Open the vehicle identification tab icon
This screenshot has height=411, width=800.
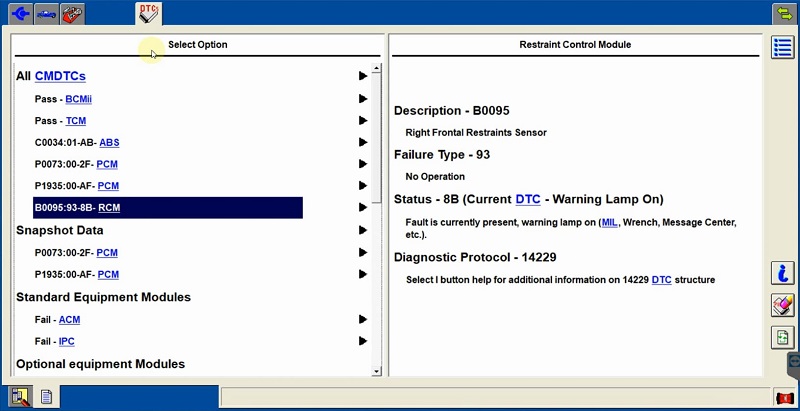(46, 14)
